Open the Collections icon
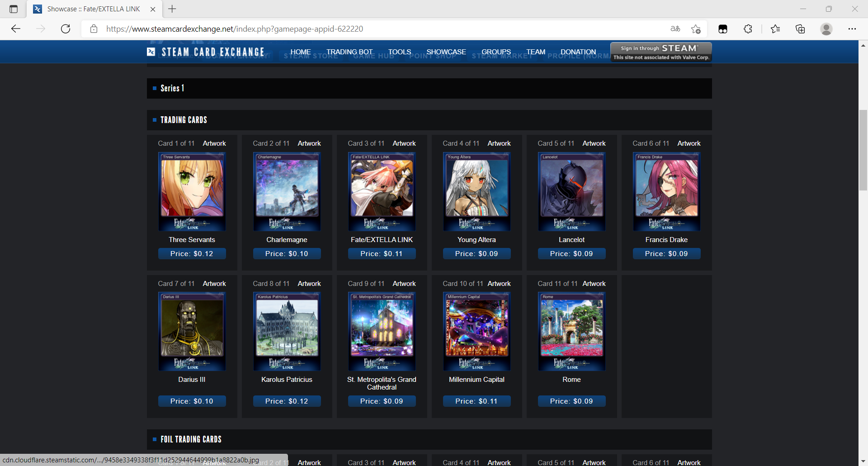This screenshot has height=466, width=868. (x=800, y=29)
